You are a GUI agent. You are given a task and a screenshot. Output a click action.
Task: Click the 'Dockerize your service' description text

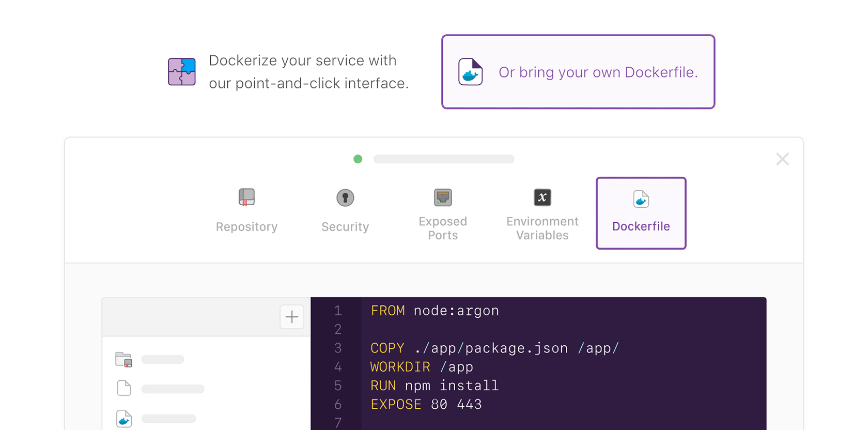(x=308, y=72)
